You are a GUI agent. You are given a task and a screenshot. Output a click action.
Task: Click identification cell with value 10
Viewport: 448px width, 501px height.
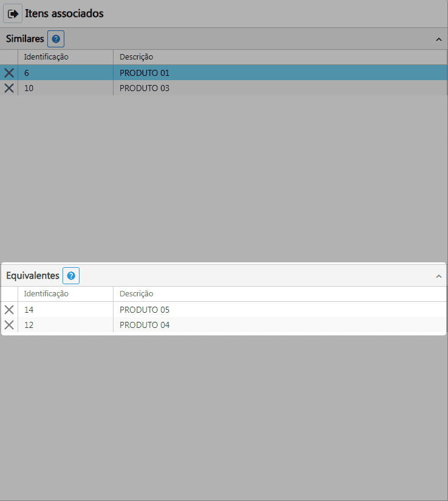tap(28, 88)
